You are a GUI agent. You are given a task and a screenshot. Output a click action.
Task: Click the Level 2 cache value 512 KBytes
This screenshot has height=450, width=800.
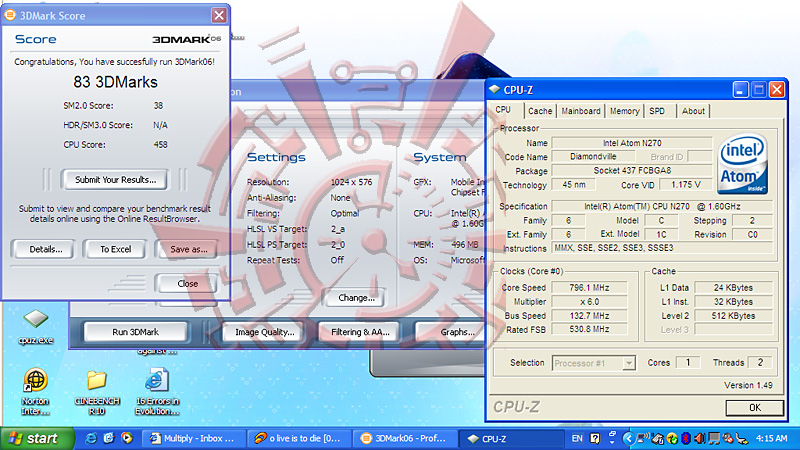(733, 316)
